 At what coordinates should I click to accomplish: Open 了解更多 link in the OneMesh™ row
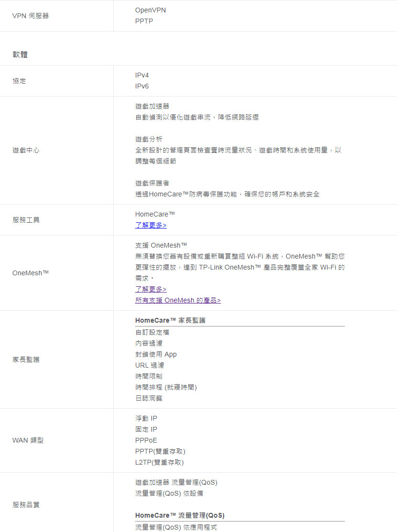tap(151, 289)
